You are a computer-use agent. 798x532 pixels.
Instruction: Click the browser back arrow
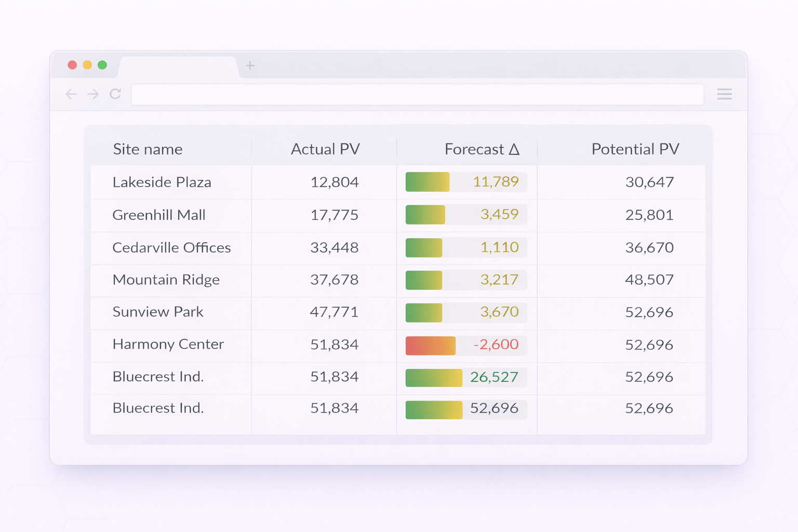point(71,94)
